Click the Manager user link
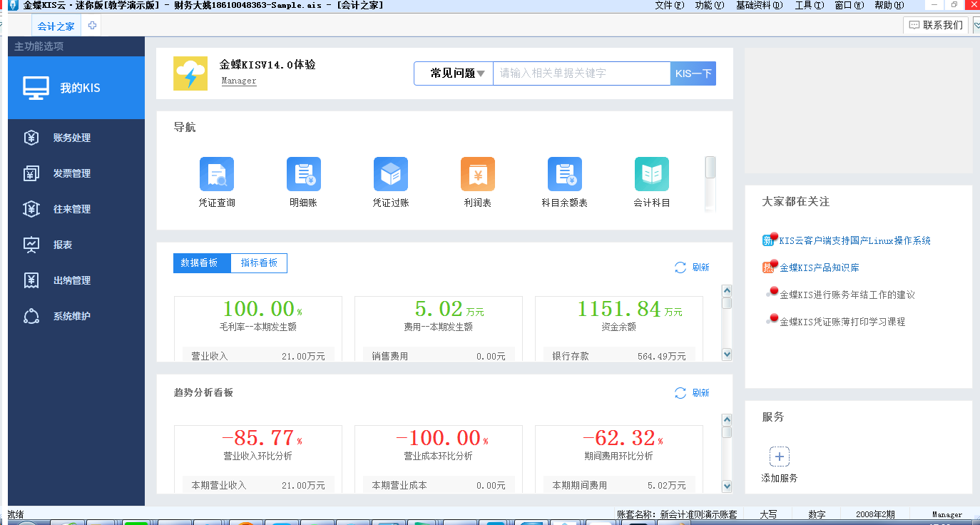 (239, 81)
